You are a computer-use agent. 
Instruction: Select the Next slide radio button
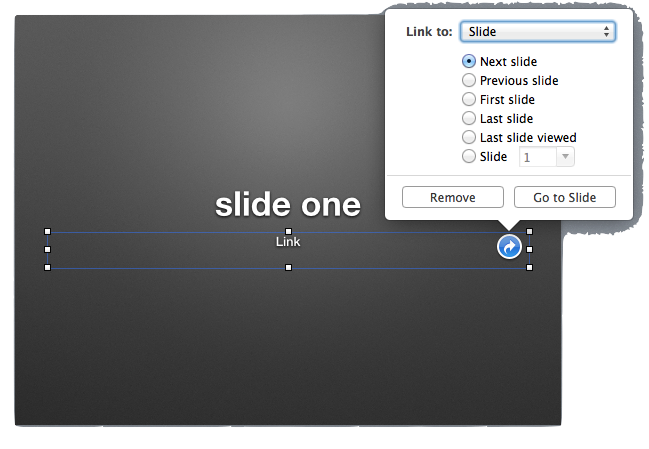[468, 62]
